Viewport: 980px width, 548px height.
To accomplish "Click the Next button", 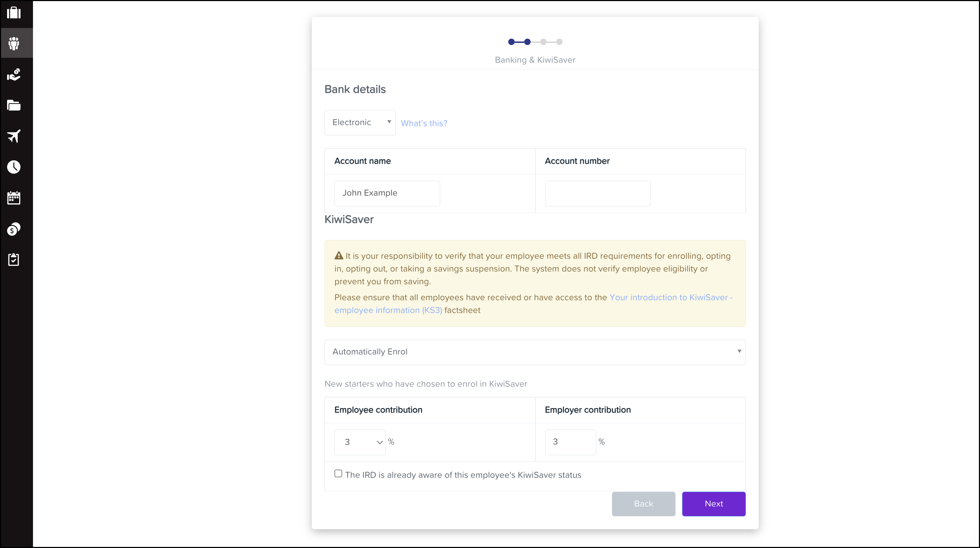I will (713, 504).
